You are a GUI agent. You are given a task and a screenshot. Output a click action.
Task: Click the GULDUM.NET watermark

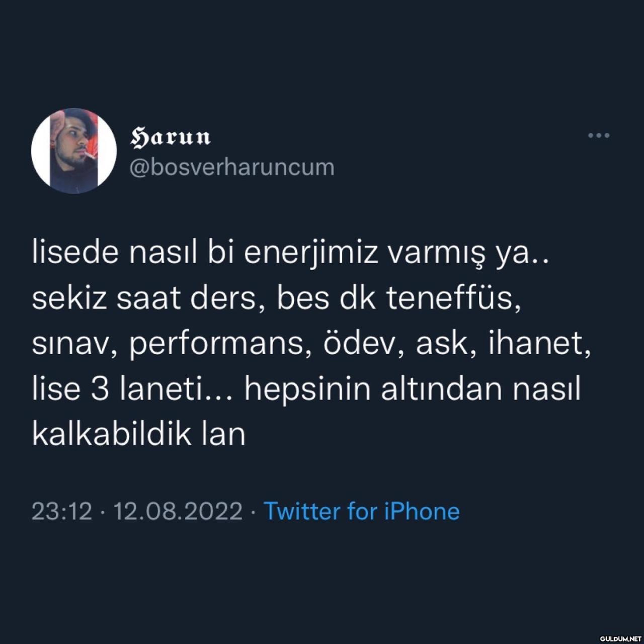point(621,638)
